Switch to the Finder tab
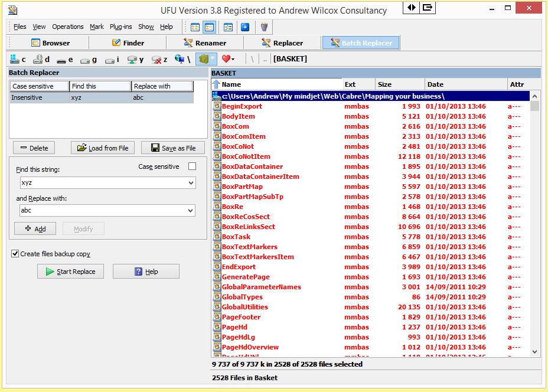 coord(128,43)
